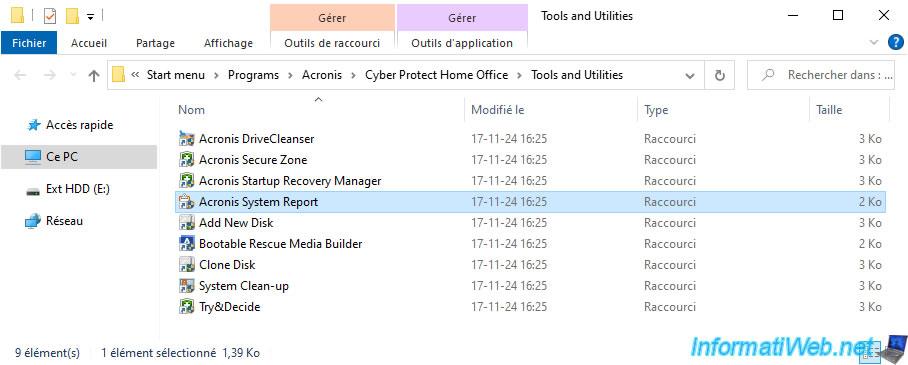Click the Clone Disk file name
Viewport: 908px width, 365px height.
point(227,265)
